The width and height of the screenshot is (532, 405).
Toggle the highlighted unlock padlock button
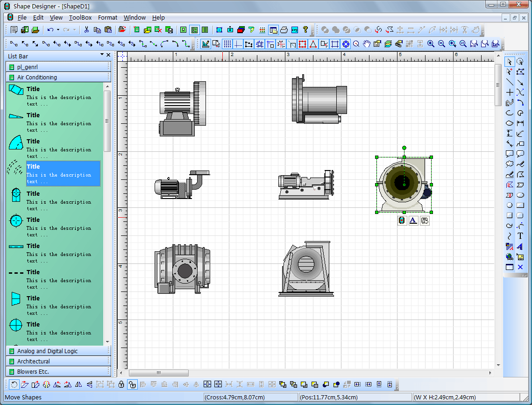point(132,384)
